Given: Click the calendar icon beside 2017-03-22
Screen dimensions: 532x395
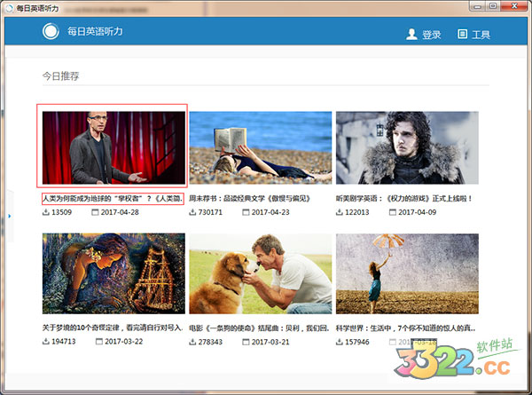Looking at the screenshot, I should [99, 342].
